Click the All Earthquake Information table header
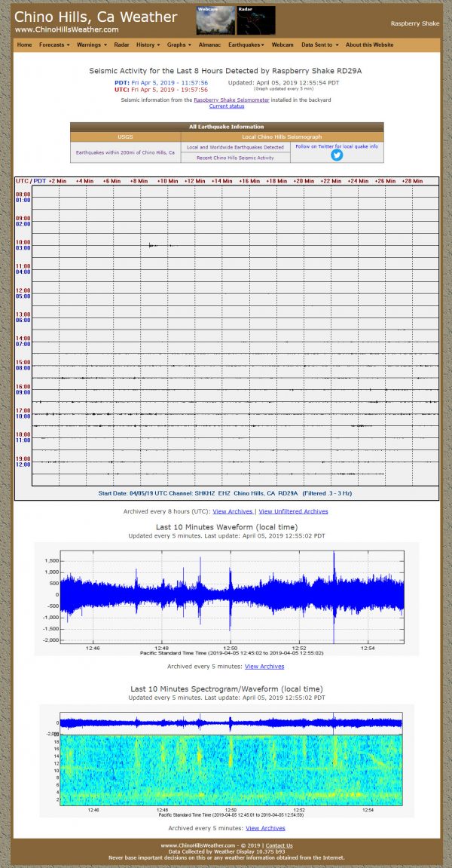The width and height of the screenshot is (452, 868). [227, 127]
